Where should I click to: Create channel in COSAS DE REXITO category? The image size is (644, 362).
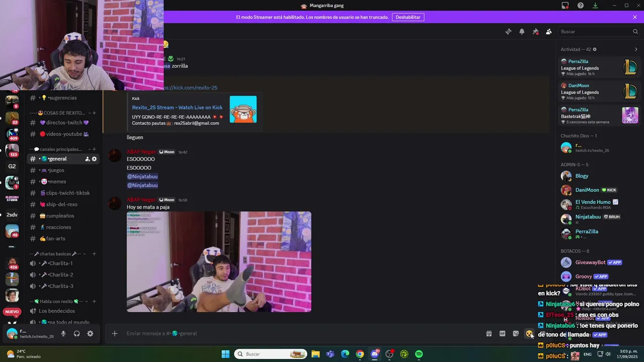coord(94,113)
